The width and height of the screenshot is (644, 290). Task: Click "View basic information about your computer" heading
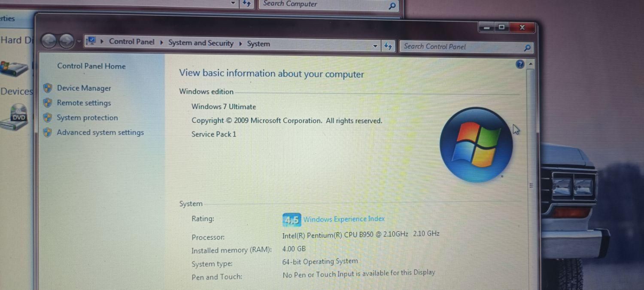[x=271, y=73]
